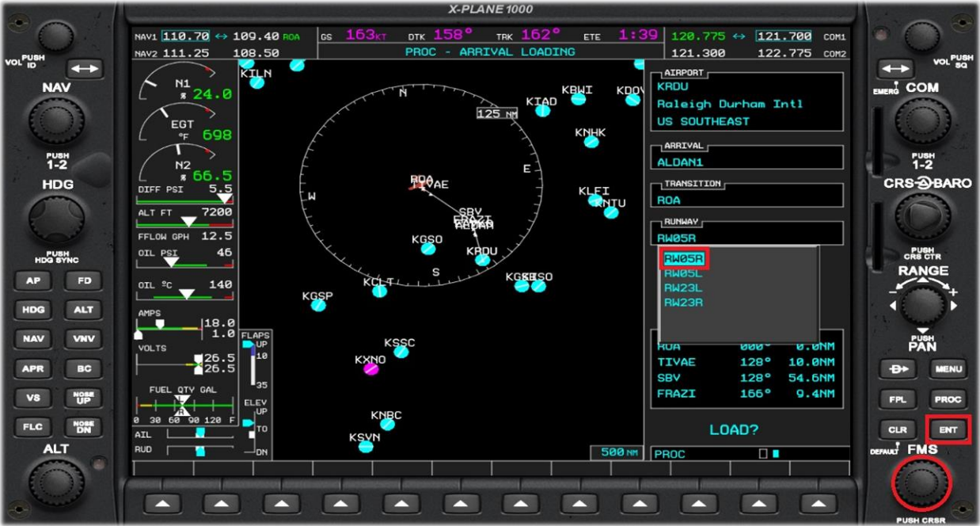980x526 pixels.
Task: Click the CLR clear key
Action: coord(897,429)
